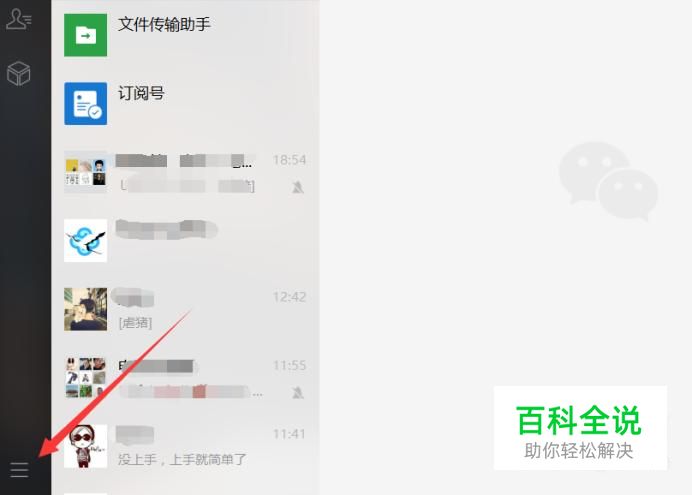Viewport: 692px width, 495px height.
Task: Select the chat with [虐猪] message
Action: click(185, 309)
